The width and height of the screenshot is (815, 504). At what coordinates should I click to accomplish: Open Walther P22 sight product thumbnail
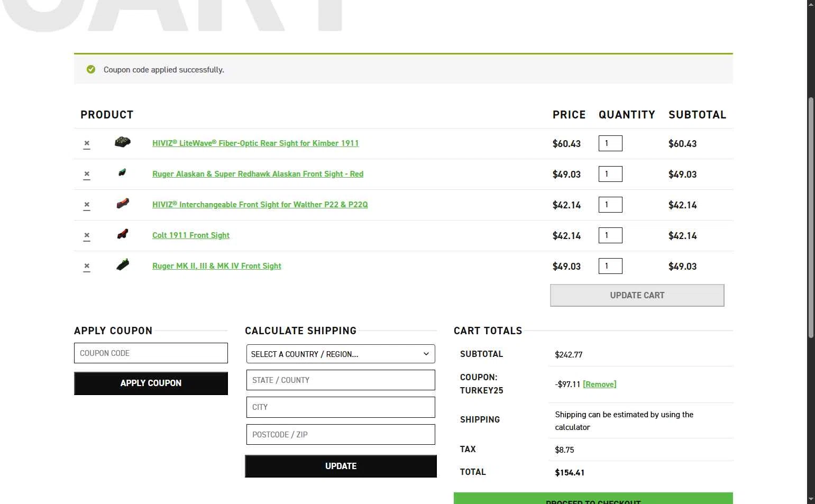pos(123,204)
